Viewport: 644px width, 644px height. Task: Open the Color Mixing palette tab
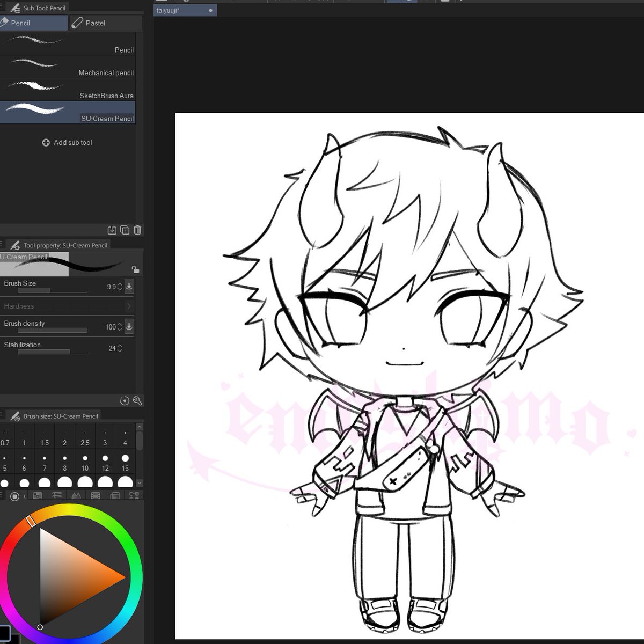[x=134, y=496]
